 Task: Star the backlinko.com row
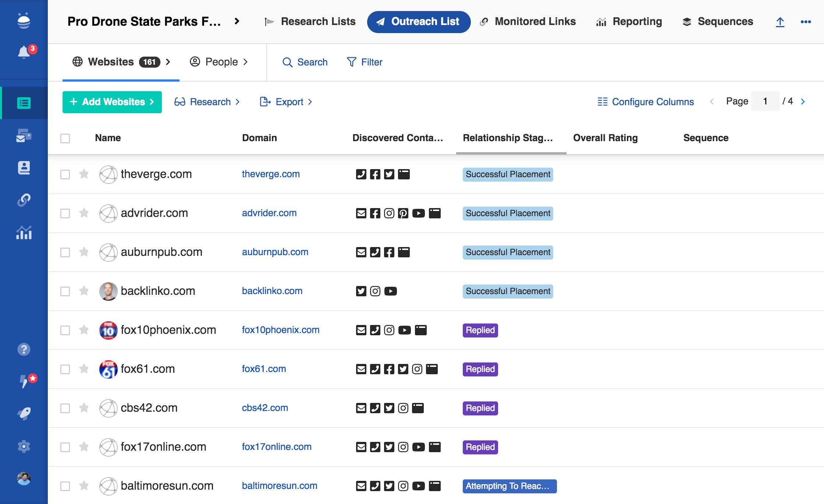coord(84,291)
